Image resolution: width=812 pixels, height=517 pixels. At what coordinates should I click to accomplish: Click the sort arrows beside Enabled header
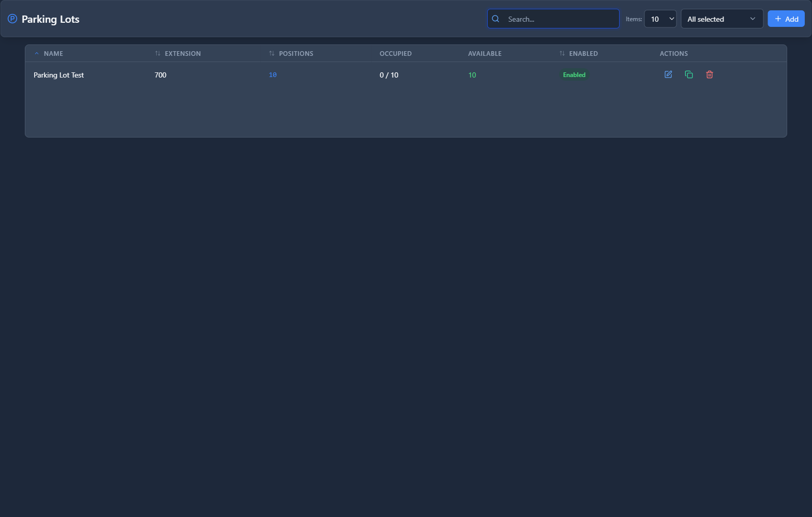click(562, 54)
